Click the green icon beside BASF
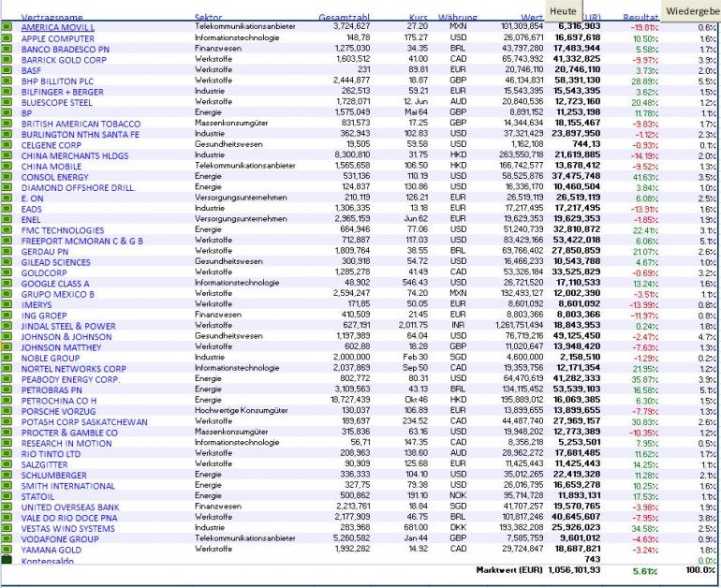 click(6, 70)
